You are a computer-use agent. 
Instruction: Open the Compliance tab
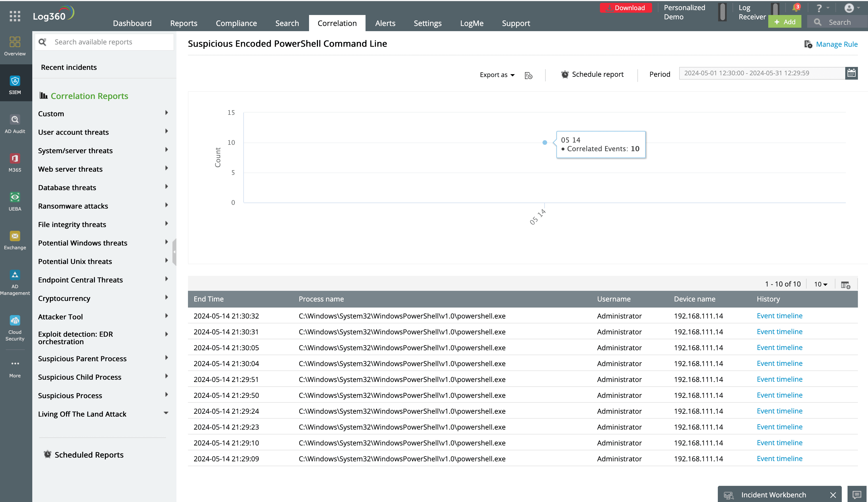(236, 23)
